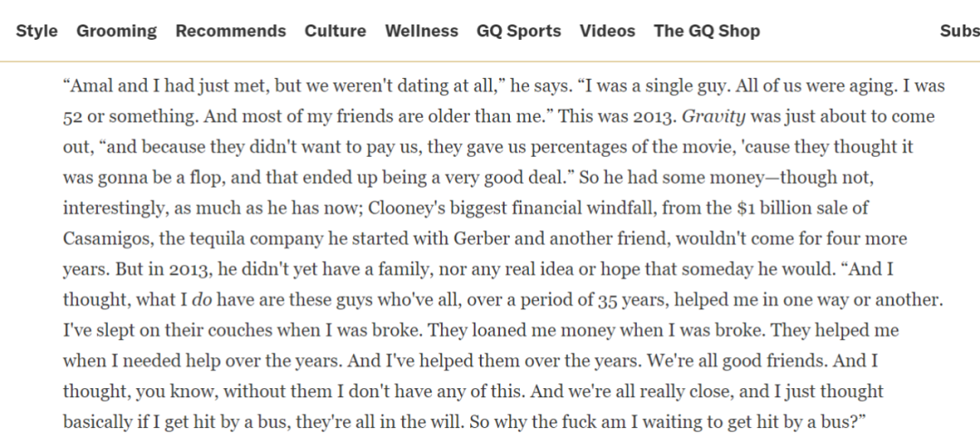Visit The GQ Shop link
Screen dimensions: 980x447
707,31
